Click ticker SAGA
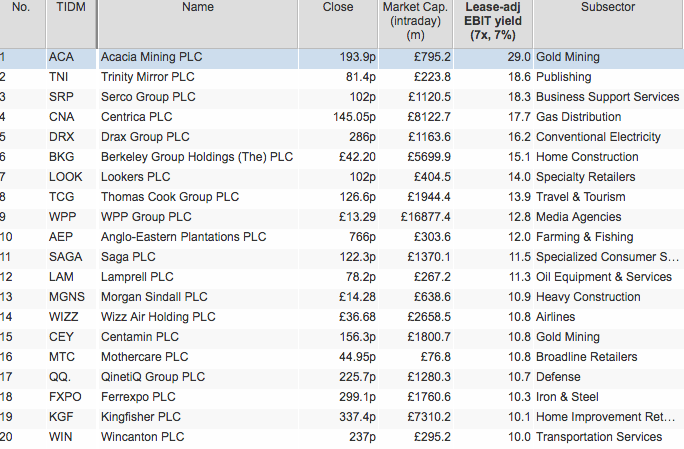The image size is (684, 449). point(65,257)
